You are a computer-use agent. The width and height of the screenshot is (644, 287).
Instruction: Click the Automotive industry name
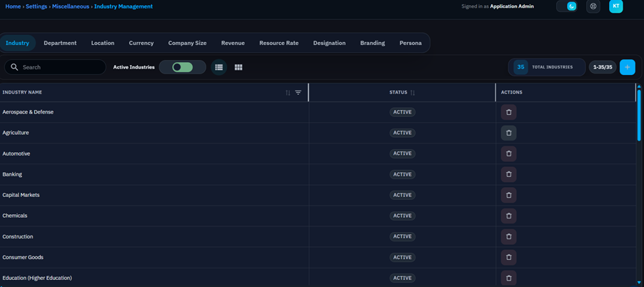(x=16, y=153)
